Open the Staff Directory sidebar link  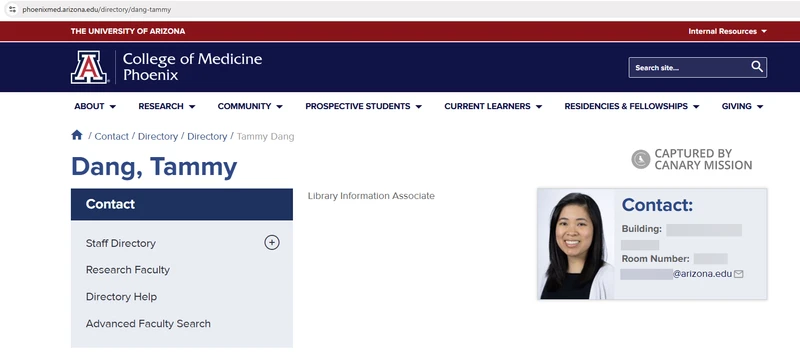(x=121, y=243)
